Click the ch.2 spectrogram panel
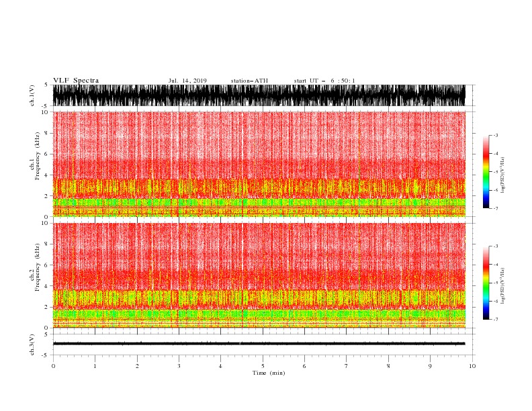Viewport: 532px width, 411px height. click(x=259, y=275)
